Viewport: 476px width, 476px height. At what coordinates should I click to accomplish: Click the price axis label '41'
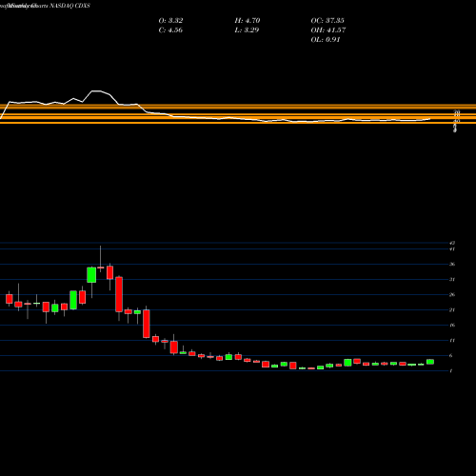(452, 249)
